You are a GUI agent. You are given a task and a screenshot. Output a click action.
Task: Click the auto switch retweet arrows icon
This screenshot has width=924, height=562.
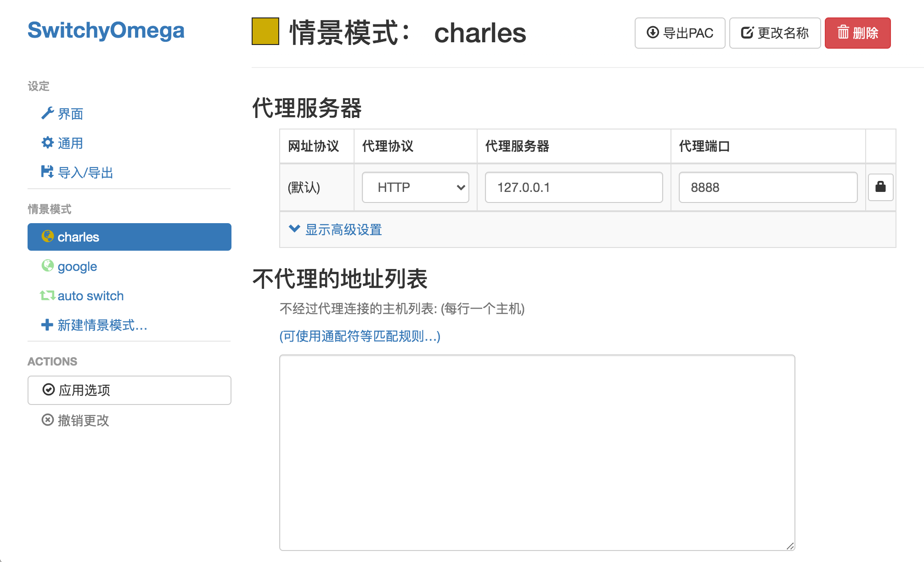47,295
